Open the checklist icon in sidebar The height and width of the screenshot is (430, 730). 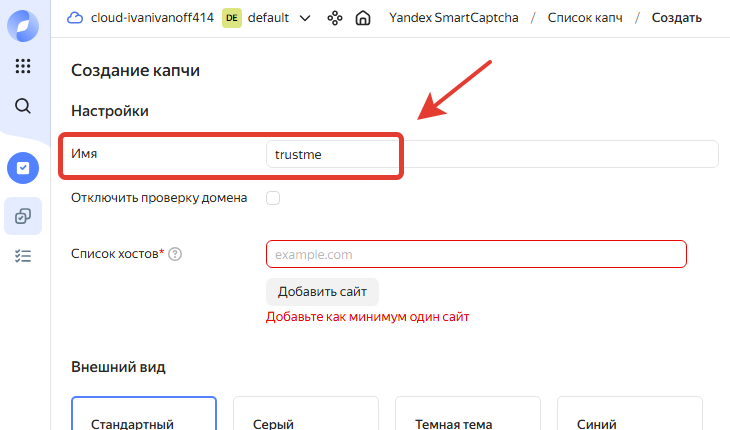click(x=23, y=256)
